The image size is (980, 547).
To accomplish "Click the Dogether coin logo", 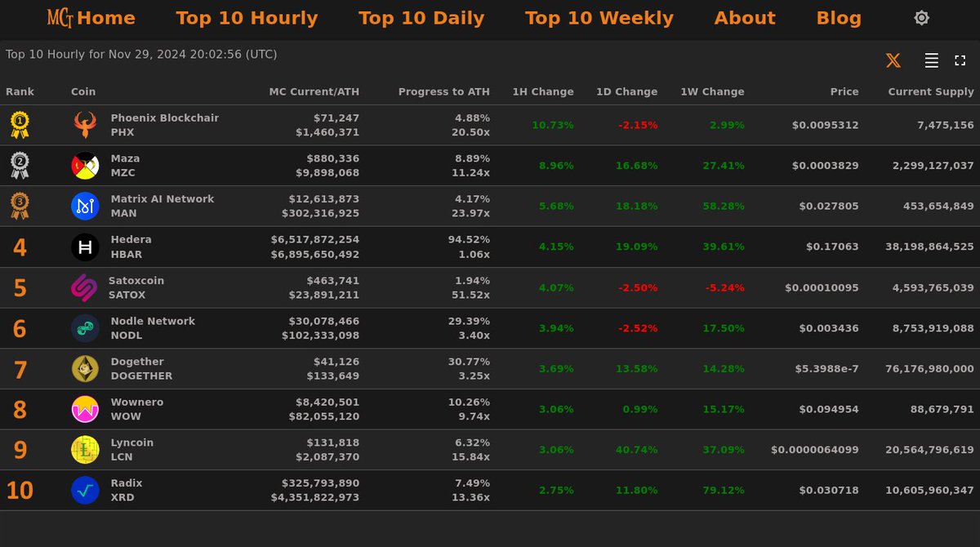I will [85, 369].
